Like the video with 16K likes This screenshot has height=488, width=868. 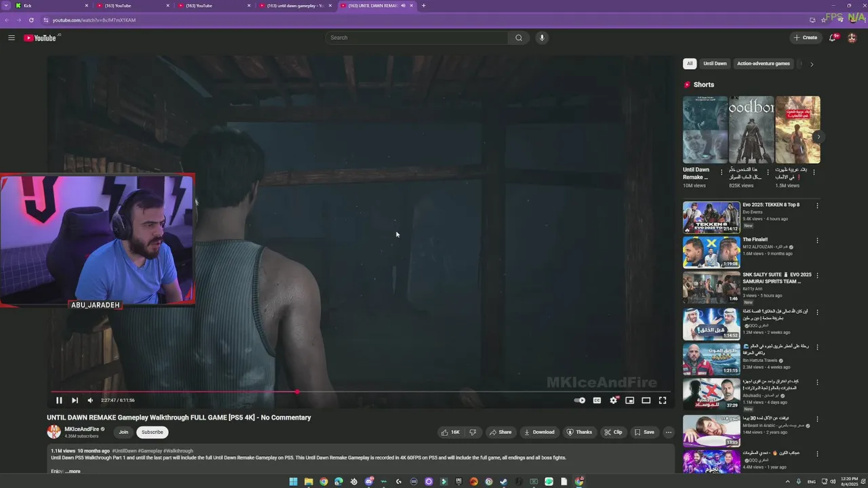[x=450, y=432]
